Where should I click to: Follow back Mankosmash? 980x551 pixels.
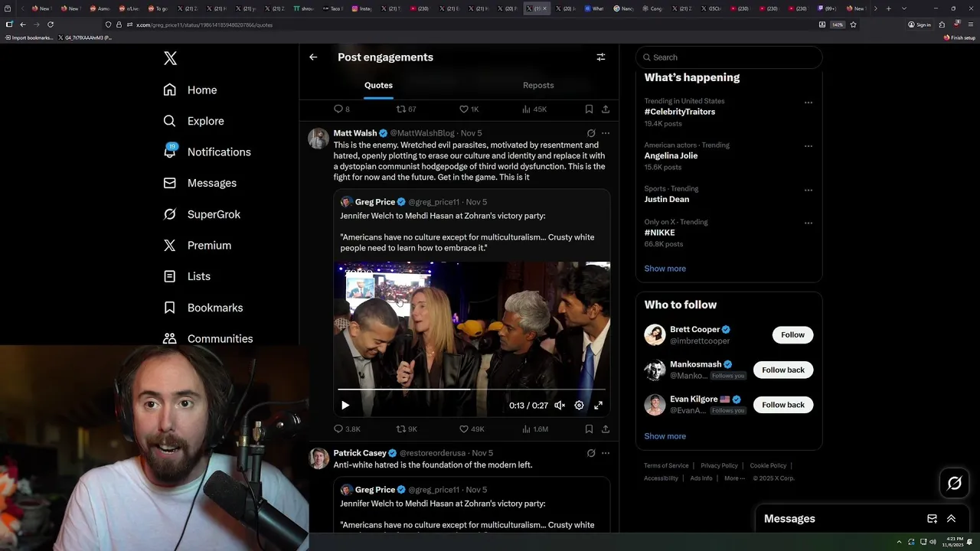[x=783, y=370]
